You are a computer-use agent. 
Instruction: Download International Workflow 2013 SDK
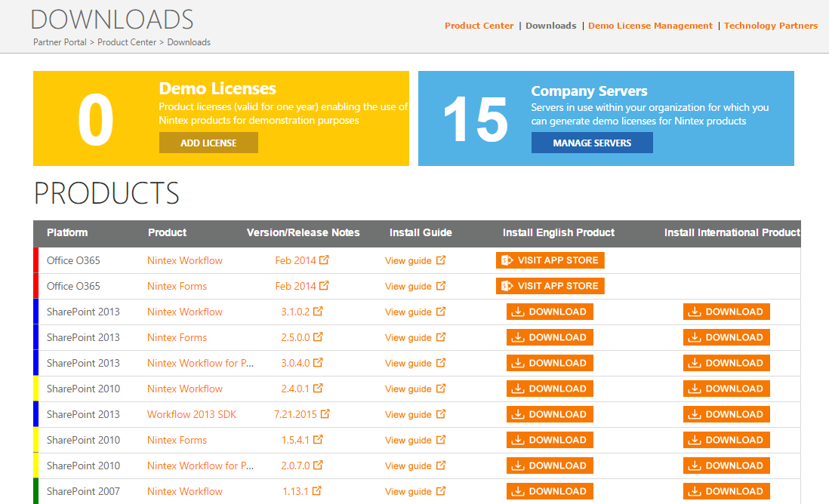tap(726, 414)
